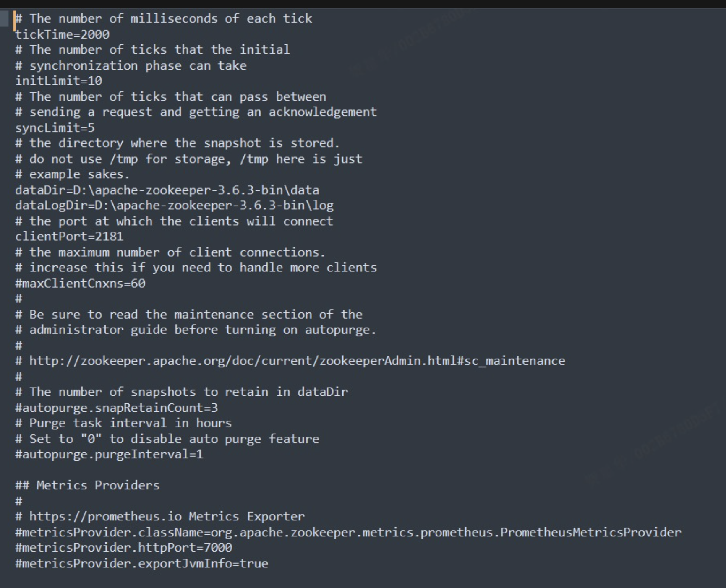The width and height of the screenshot is (726, 588).
Task: Click the #metricsProvider.className line
Action: click(x=348, y=532)
